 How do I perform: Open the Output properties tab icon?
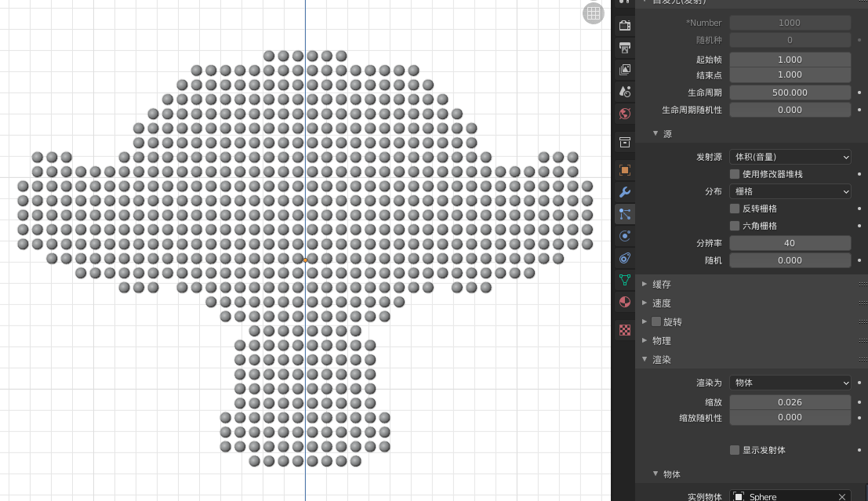tap(625, 48)
